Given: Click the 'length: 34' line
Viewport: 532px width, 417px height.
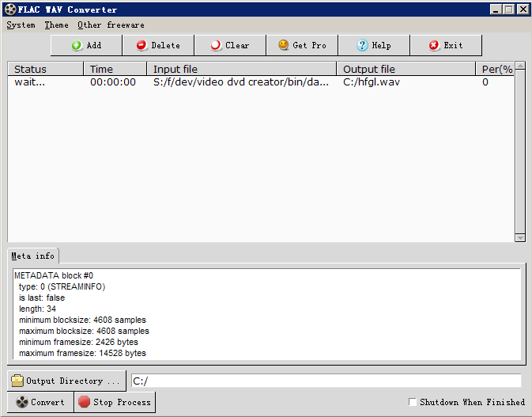Looking at the screenshot, I should 37,309.
